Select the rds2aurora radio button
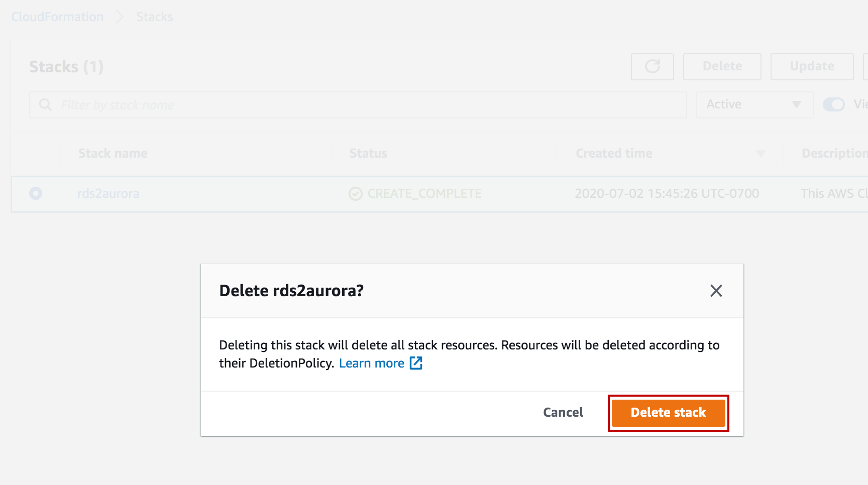This screenshot has width=868, height=485. pyautogui.click(x=36, y=193)
